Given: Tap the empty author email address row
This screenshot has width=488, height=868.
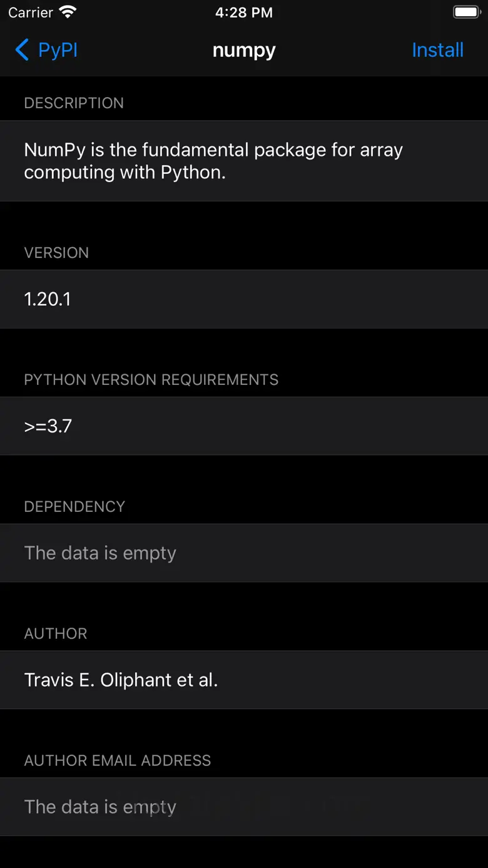Looking at the screenshot, I should tap(244, 807).
